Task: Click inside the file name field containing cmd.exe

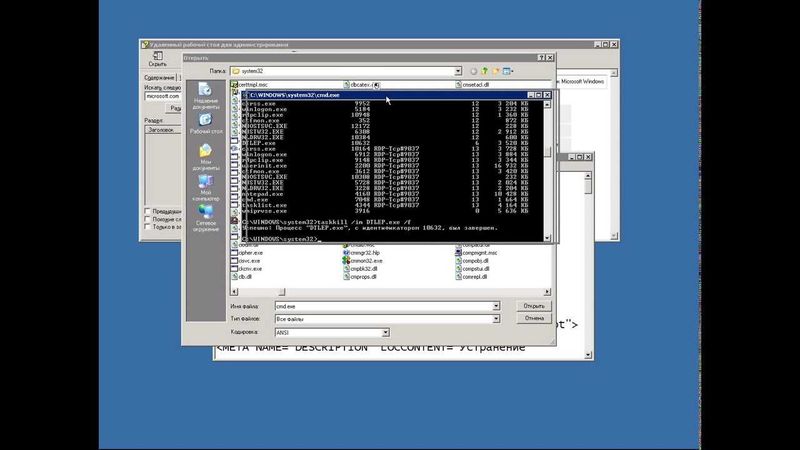Action: click(x=383, y=306)
